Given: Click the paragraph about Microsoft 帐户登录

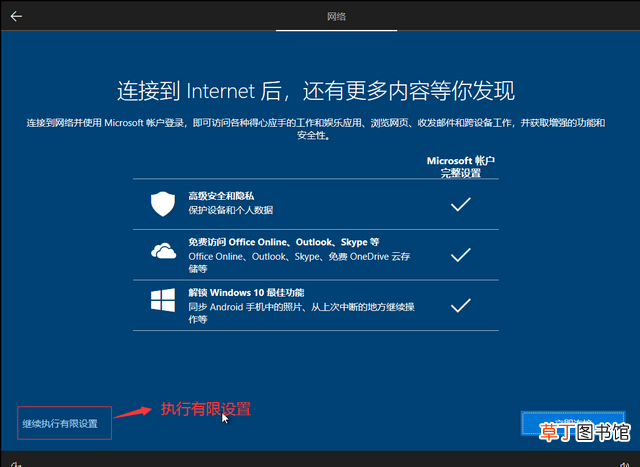Looking at the screenshot, I should tap(316, 129).
